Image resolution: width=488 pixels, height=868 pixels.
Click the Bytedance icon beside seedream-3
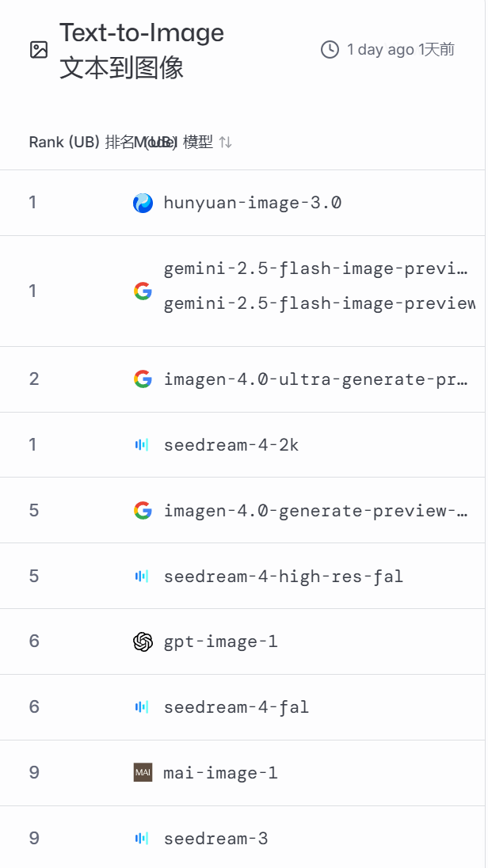(x=142, y=838)
